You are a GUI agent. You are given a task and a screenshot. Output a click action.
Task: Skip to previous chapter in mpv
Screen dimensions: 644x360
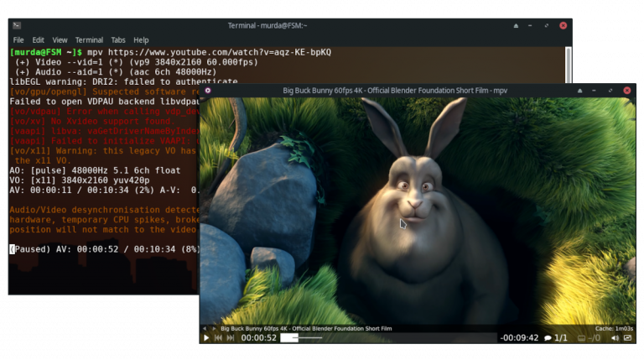218,338
